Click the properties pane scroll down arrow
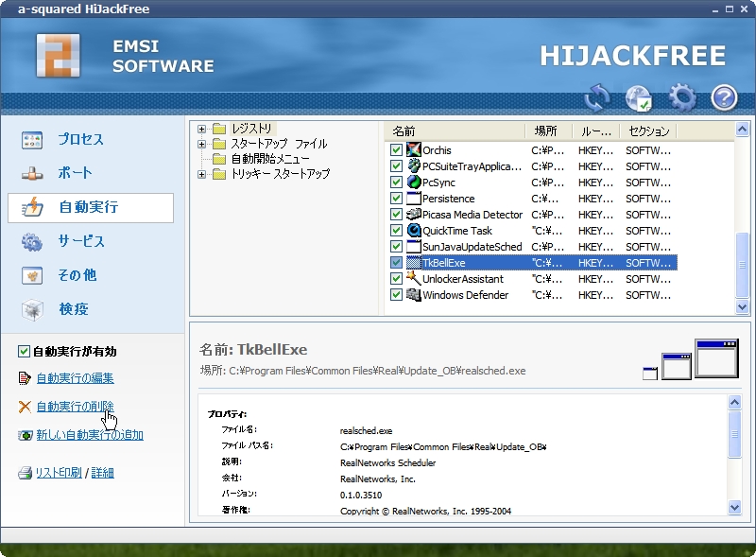 point(734,507)
